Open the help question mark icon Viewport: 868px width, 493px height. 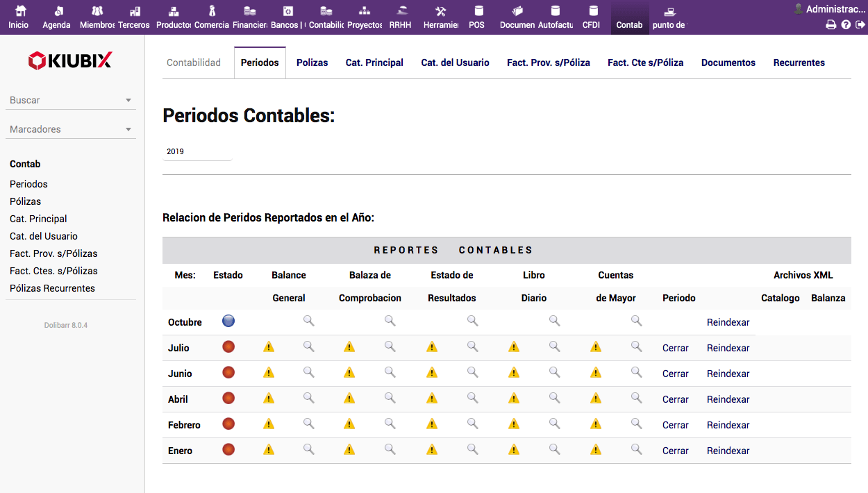pyautogui.click(x=846, y=25)
